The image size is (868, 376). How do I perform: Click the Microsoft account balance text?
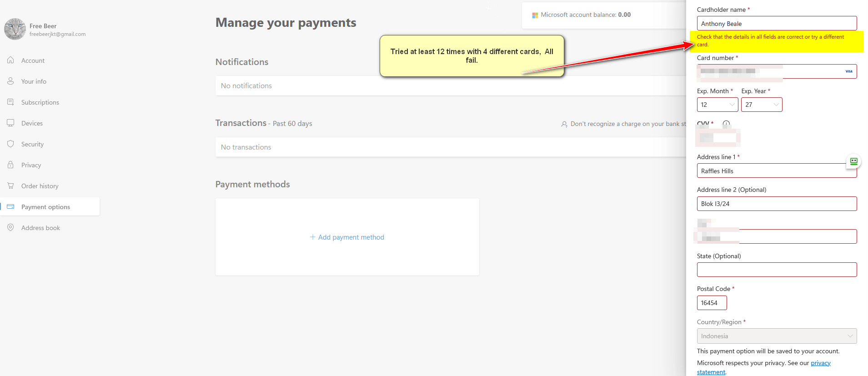click(x=586, y=15)
